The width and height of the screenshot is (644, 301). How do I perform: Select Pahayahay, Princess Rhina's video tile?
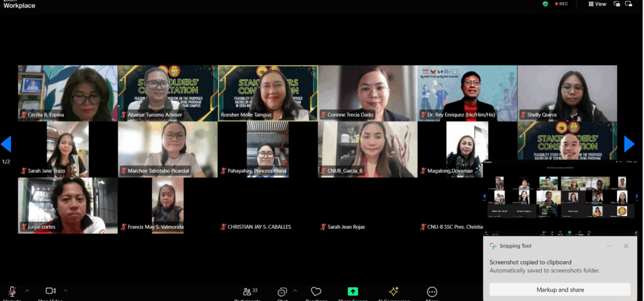click(268, 150)
